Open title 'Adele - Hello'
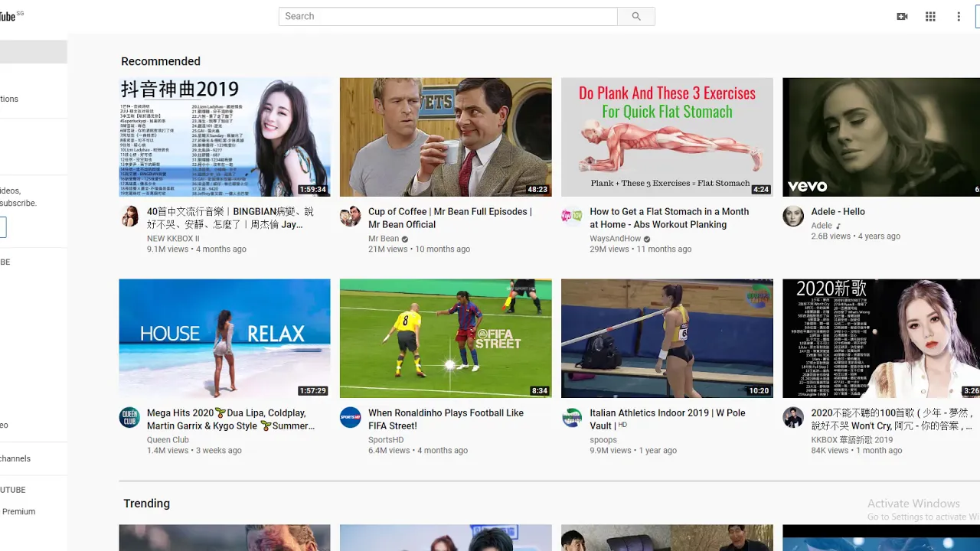The image size is (980, 551). click(838, 212)
